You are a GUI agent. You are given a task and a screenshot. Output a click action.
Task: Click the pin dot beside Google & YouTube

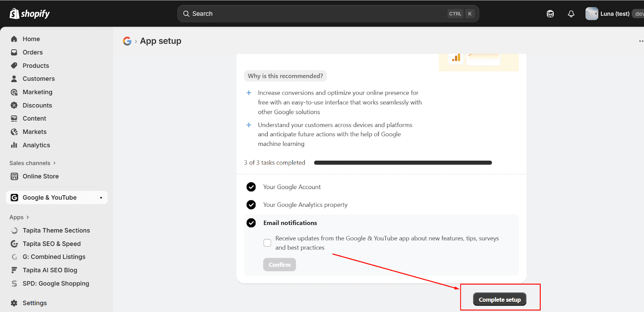pos(101,198)
